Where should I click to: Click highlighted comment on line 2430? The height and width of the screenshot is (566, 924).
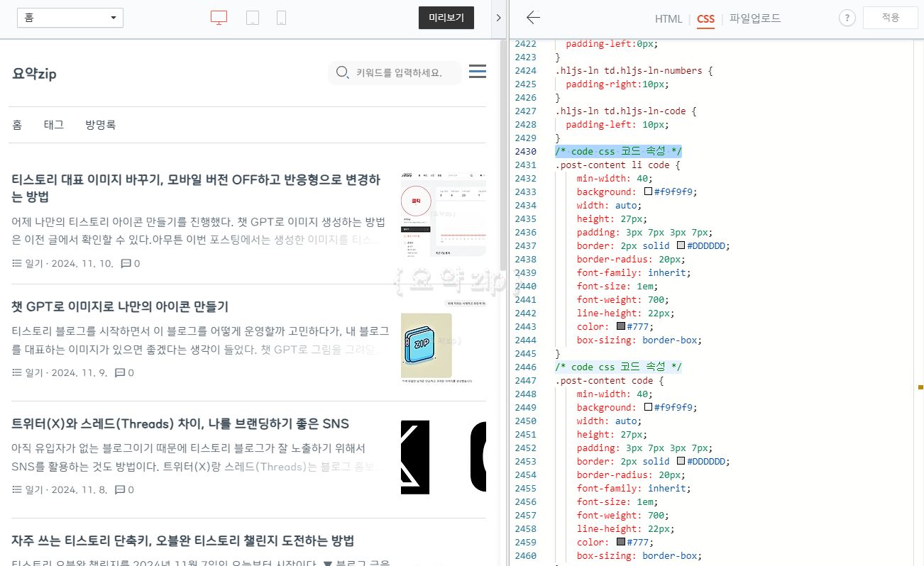point(618,151)
